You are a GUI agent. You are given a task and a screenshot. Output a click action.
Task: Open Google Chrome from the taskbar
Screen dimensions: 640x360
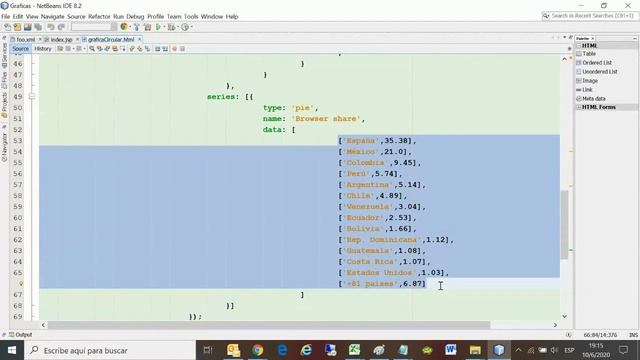click(x=257, y=350)
